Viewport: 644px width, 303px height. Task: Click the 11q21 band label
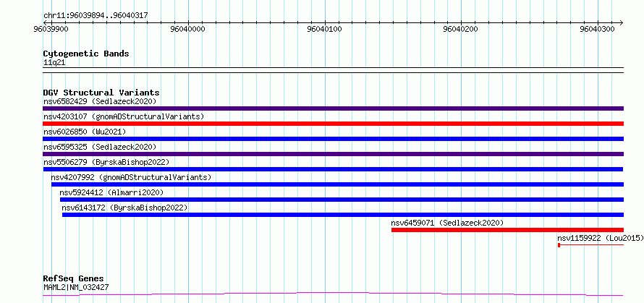pos(54,63)
